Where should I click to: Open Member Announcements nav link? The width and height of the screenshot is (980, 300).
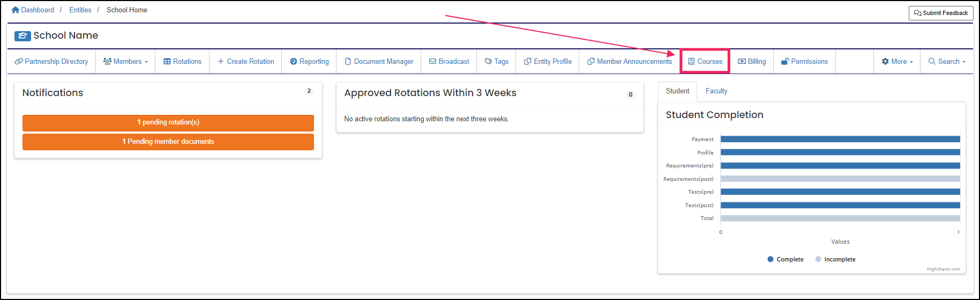click(630, 61)
